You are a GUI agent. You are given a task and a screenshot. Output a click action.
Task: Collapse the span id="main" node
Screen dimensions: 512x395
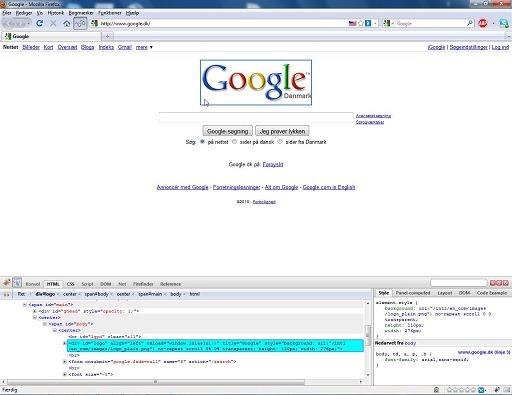tap(24, 305)
